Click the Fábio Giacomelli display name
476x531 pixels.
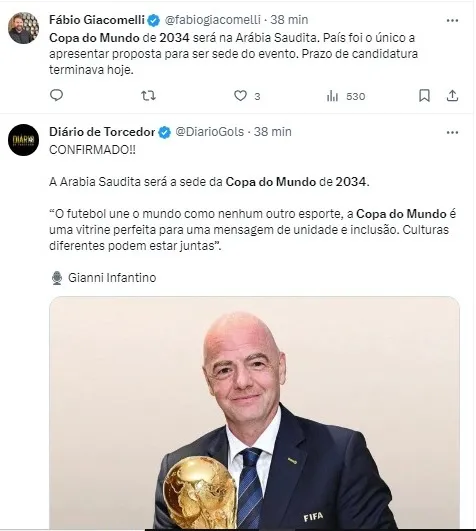[97, 20]
